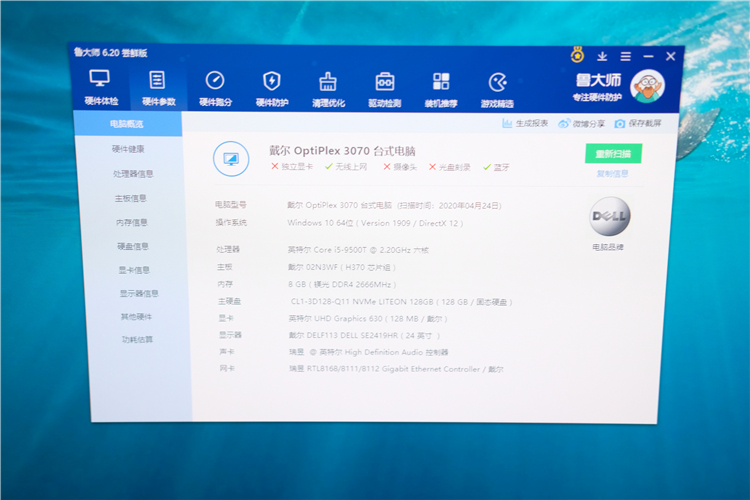Viewport: 750px width, 500px height.
Task: Click the round computer overview icon
Action: coord(231,159)
